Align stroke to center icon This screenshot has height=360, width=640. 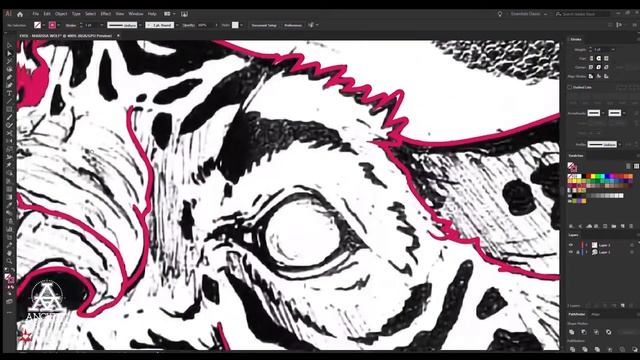coord(591,76)
